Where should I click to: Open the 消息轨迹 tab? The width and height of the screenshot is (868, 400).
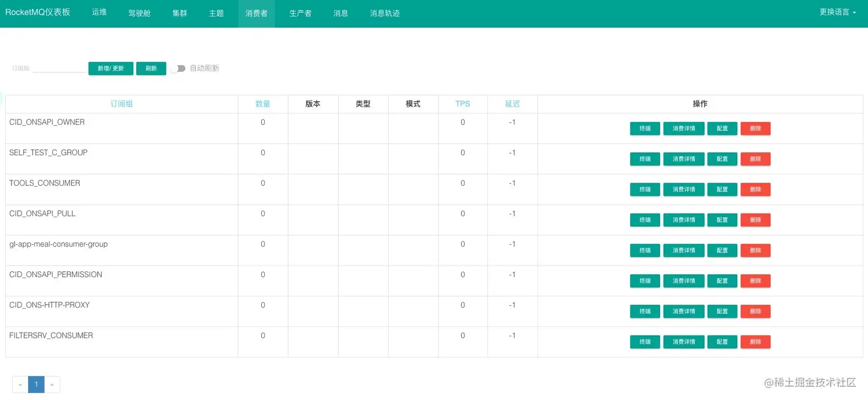pos(385,13)
